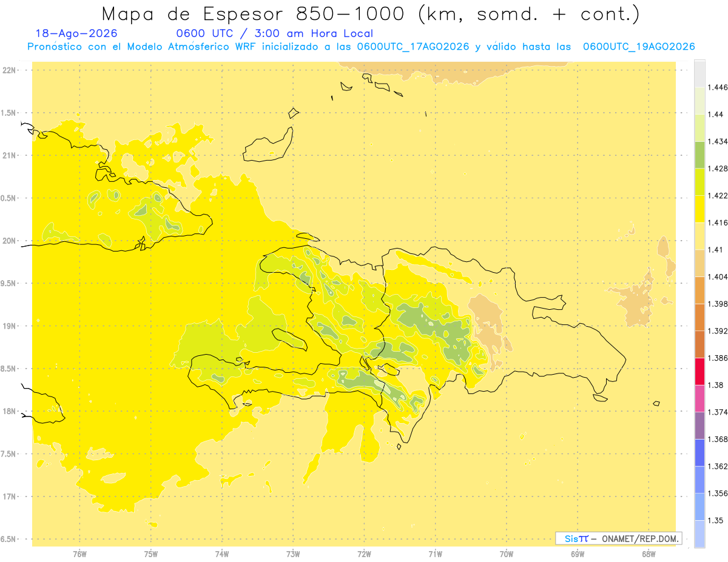This screenshot has height=562, width=728.
Task: Click the colorbar value 1.356
Action: [718, 493]
